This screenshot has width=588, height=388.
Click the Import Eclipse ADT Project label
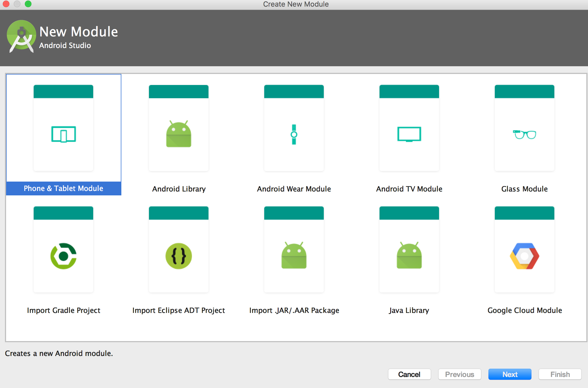179,310
